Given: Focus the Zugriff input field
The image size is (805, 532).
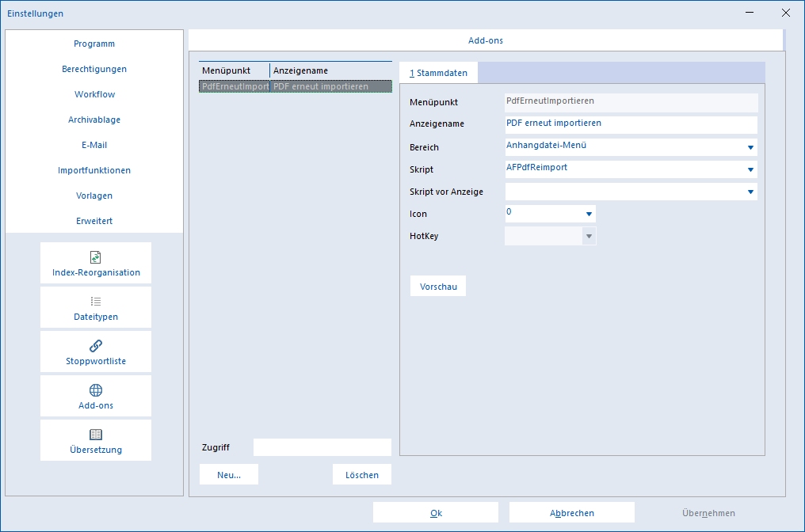Looking at the screenshot, I should (x=322, y=447).
